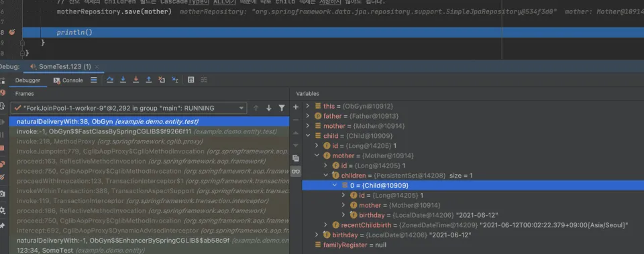Click the red Stop debug icon
The width and height of the screenshot is (644, 254).
click(3, 147)
